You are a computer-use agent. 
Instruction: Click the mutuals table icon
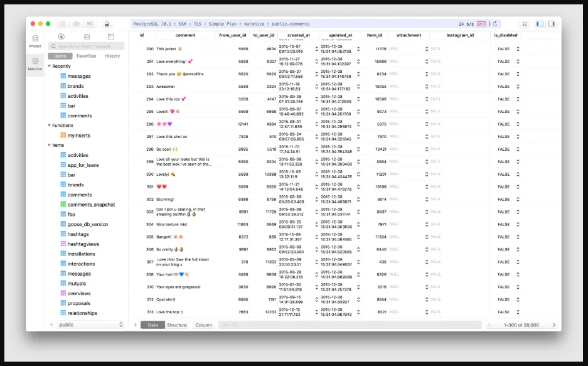tap(63, 284)
